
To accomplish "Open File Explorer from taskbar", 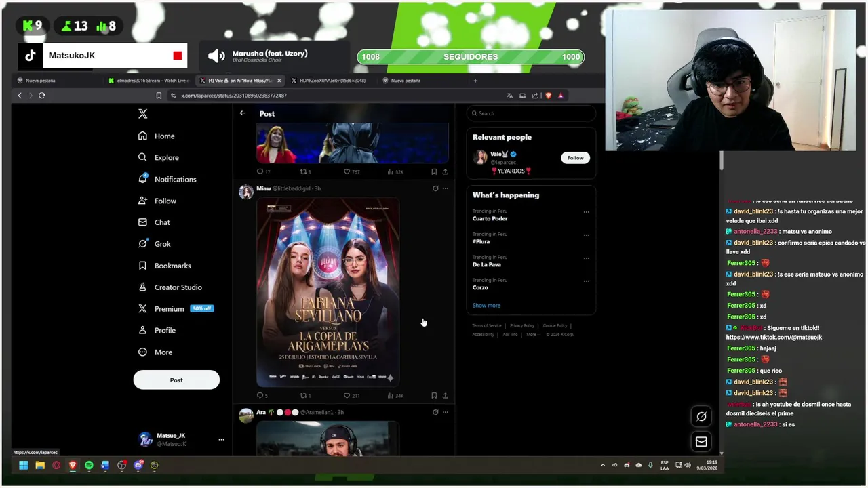I will tap(40, 465).
